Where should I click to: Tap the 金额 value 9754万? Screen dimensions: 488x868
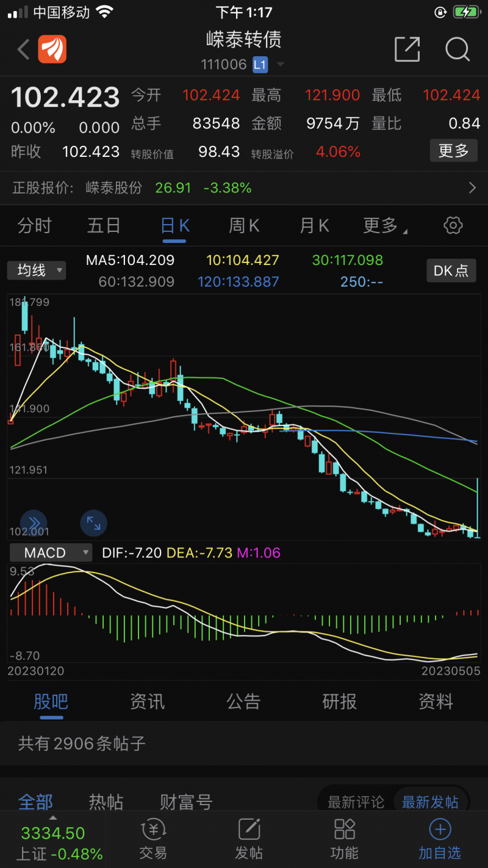click(x=332, y=123)
